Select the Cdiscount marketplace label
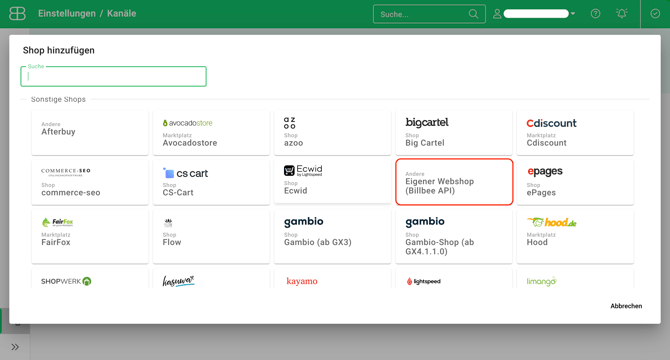This screenshot has width=670, height=360. point(547,143)
